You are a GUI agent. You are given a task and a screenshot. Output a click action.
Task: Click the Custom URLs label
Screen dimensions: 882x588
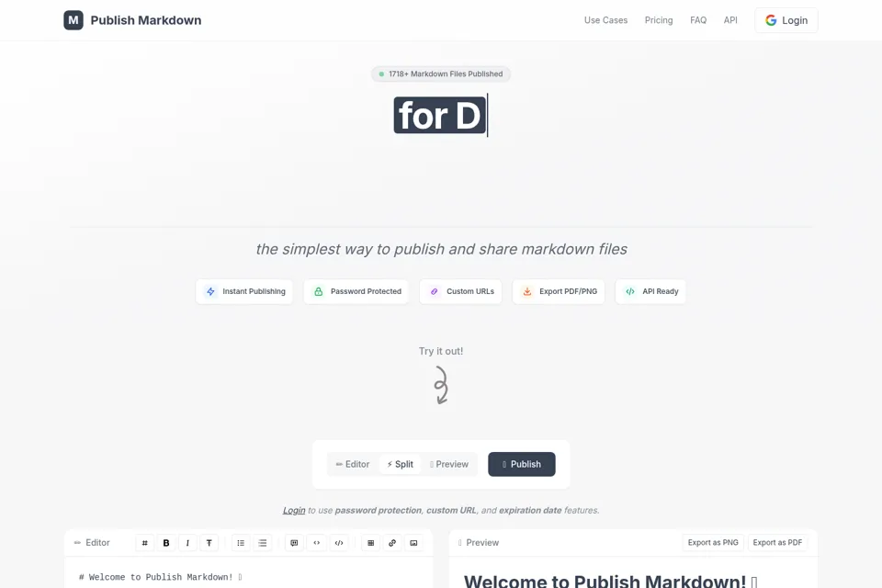[470, 291]
